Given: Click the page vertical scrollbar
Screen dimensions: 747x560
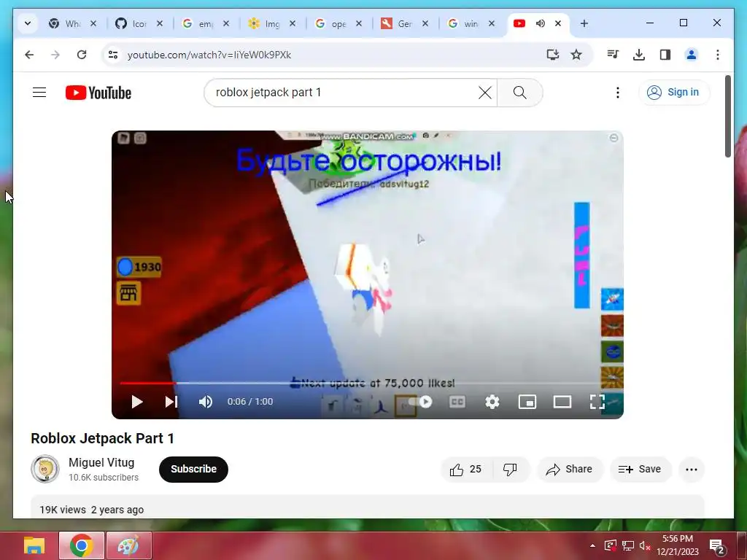Looking at the screenshot, I should coord(728,117).
